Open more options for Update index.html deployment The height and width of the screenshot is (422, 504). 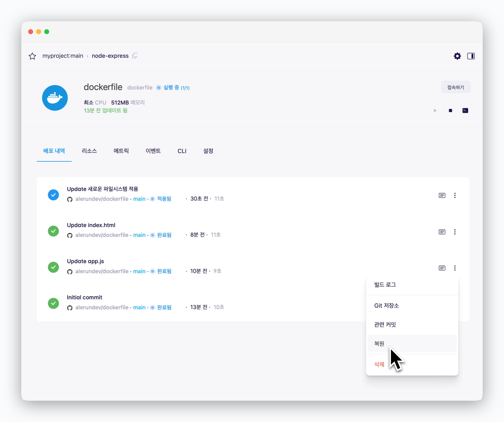pos(455,232)
